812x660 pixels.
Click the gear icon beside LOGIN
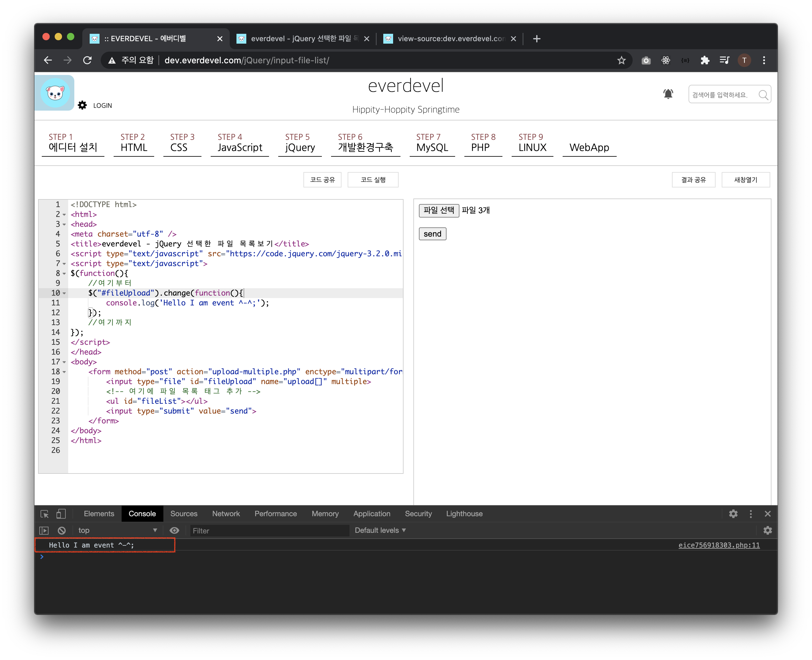[x=82, y=105]
